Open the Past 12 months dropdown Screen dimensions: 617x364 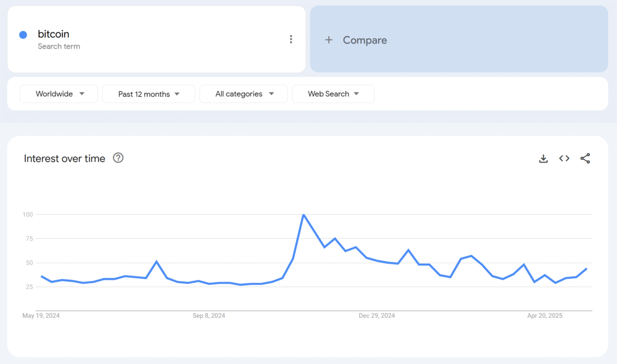click(149, 94)
